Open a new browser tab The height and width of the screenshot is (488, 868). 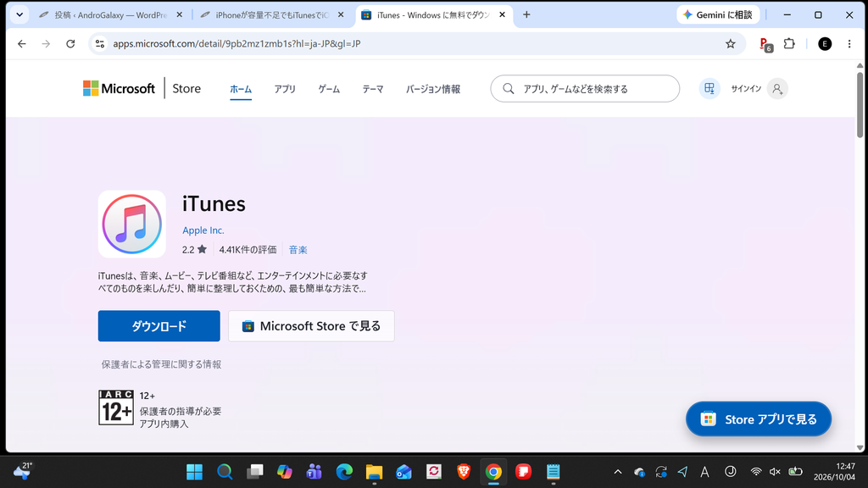pyautogui.click(x=526, y=15)
